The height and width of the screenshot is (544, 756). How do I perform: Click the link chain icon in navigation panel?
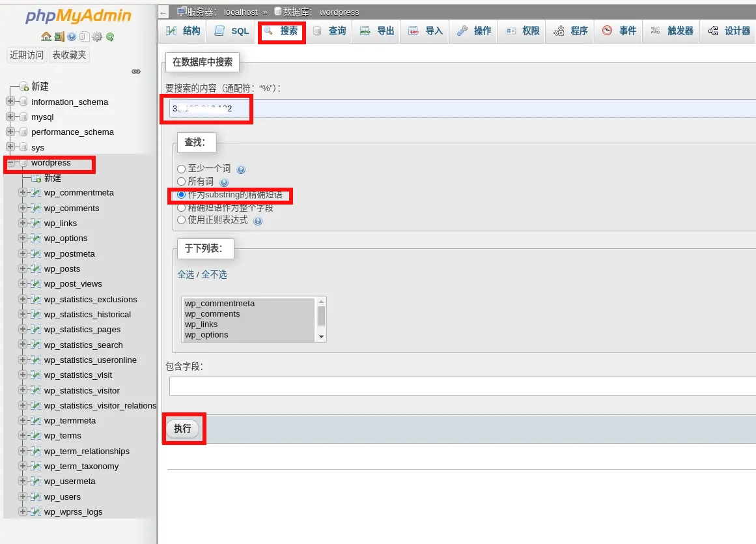click(137, 72)
